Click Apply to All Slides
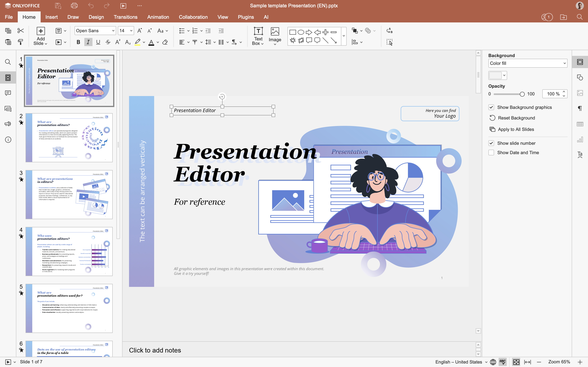This screenshot has width=588, height=367. 516,129
